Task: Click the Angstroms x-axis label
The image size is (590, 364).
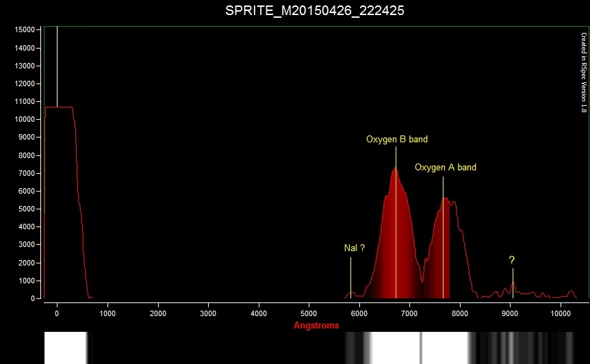Action: pyautogui.click(x=316, y=326)
